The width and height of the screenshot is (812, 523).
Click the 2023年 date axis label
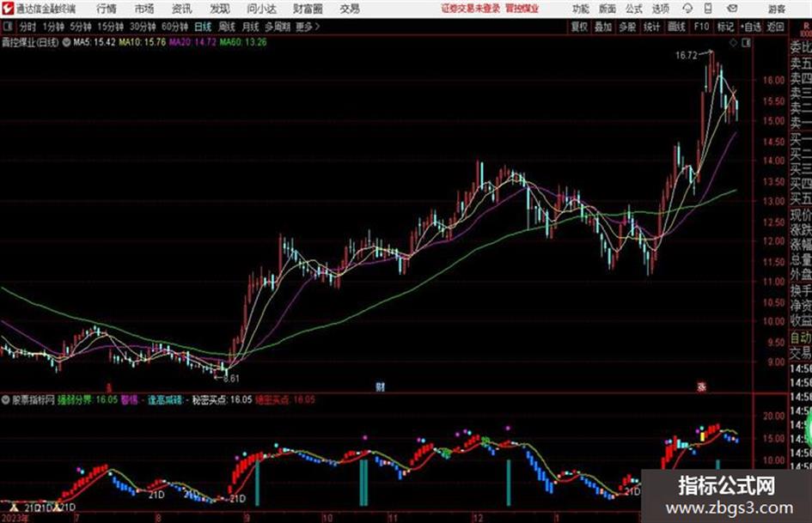point(15,518)
